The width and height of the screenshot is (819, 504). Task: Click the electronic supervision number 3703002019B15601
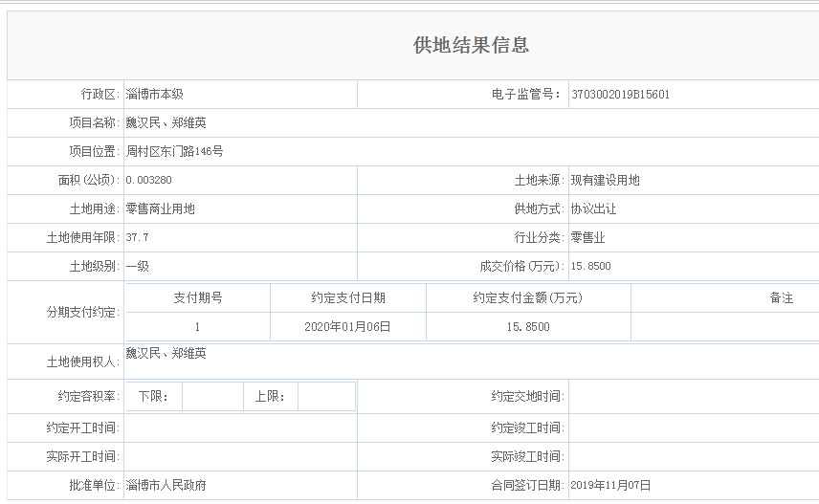(620, 95)
